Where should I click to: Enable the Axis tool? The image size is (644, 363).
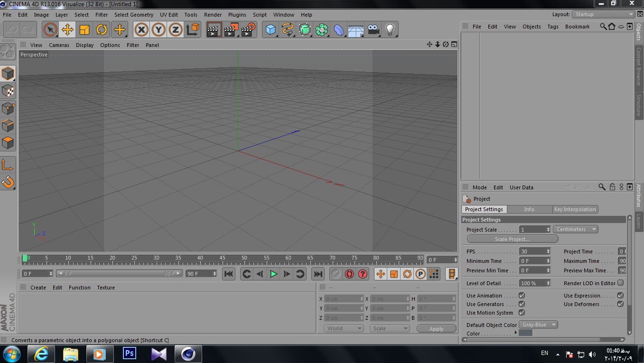click(8, 165)
